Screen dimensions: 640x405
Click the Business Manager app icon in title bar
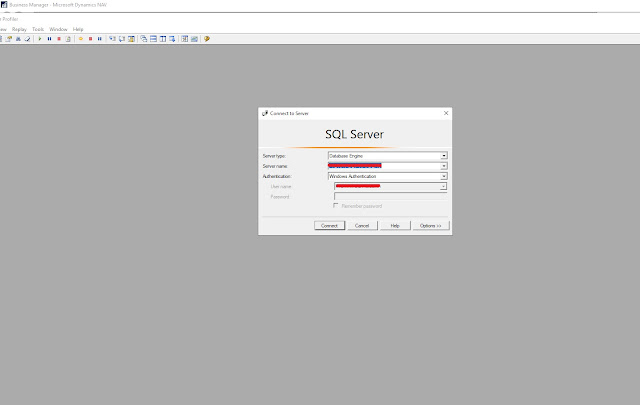coord(4,5)
